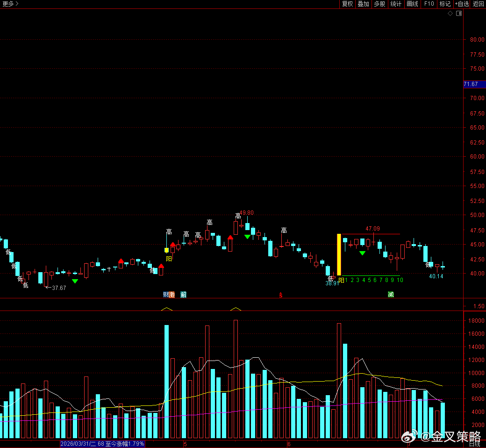Click the 38.91 low price label
Viewport: 486px width, 448px height.
(x=332, y=283)
